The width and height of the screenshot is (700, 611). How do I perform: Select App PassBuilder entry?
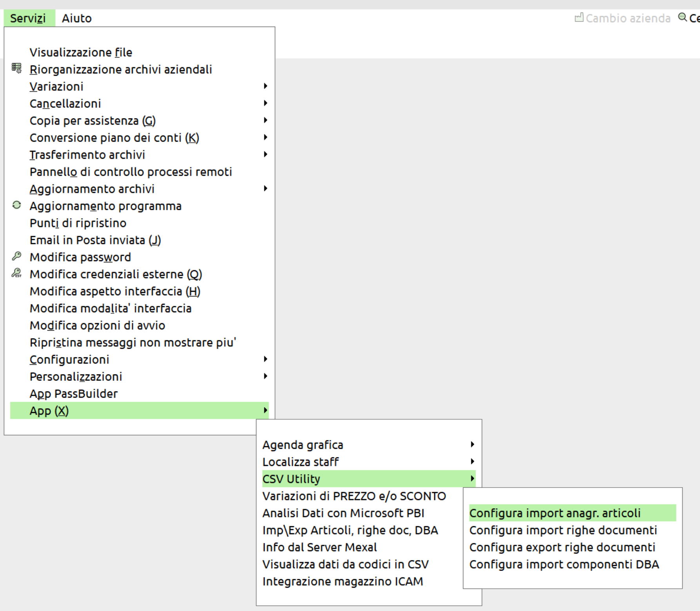pyautogui.click(x=74, y=394)
